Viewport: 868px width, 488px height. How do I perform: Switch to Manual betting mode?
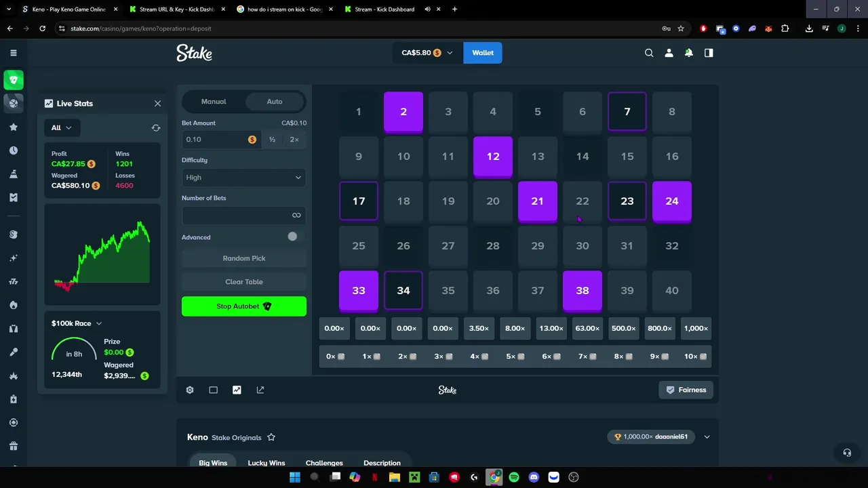pyautogui.click(x=214, y=102)
